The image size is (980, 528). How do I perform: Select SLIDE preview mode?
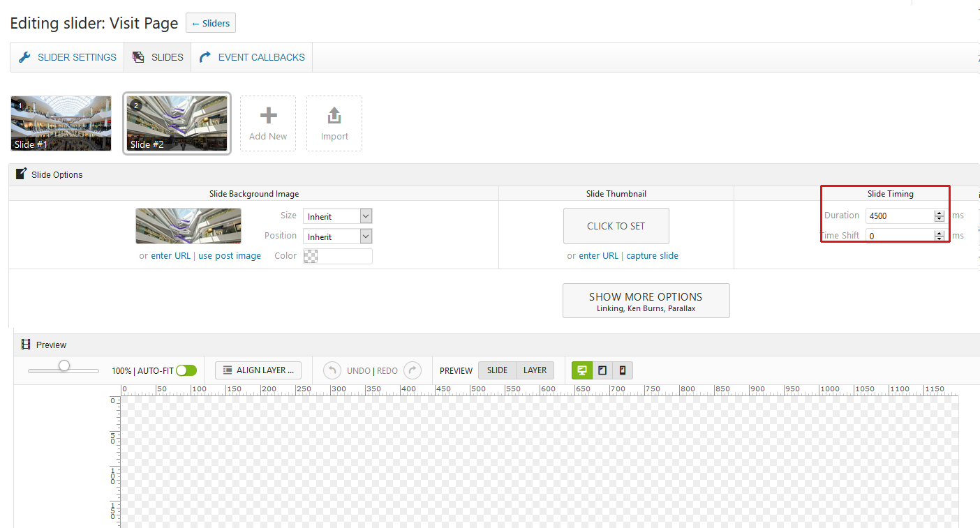(497, 370)
